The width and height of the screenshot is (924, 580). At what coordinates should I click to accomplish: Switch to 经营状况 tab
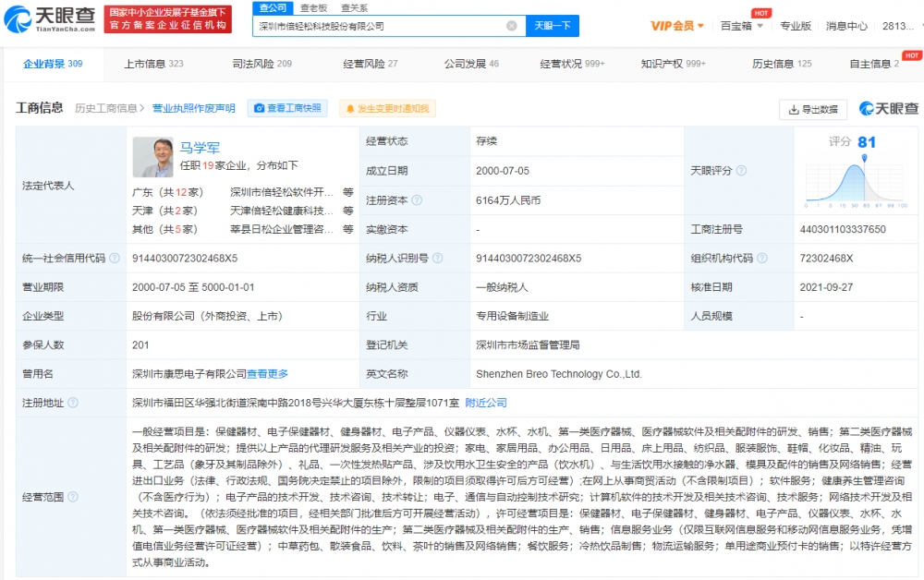coord(572,64)
